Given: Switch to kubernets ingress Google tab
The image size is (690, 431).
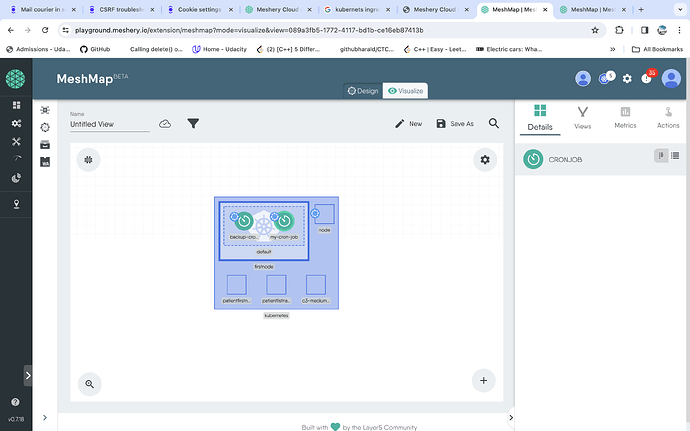Looking at the screenshot, I should pos(357,9).
